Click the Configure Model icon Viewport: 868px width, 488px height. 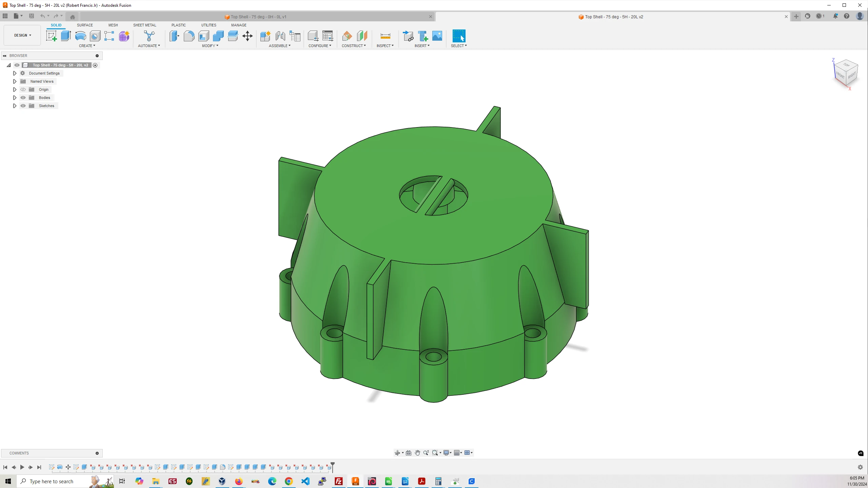click(x=313, y=36)
